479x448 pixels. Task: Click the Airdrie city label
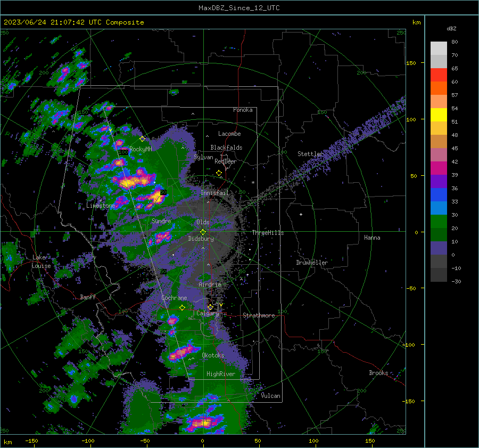(210, 284)
